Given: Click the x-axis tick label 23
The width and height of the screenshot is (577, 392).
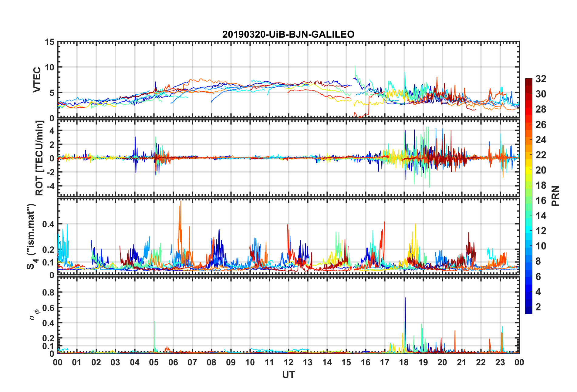Looking at the screenshot, I should [500, 362].
